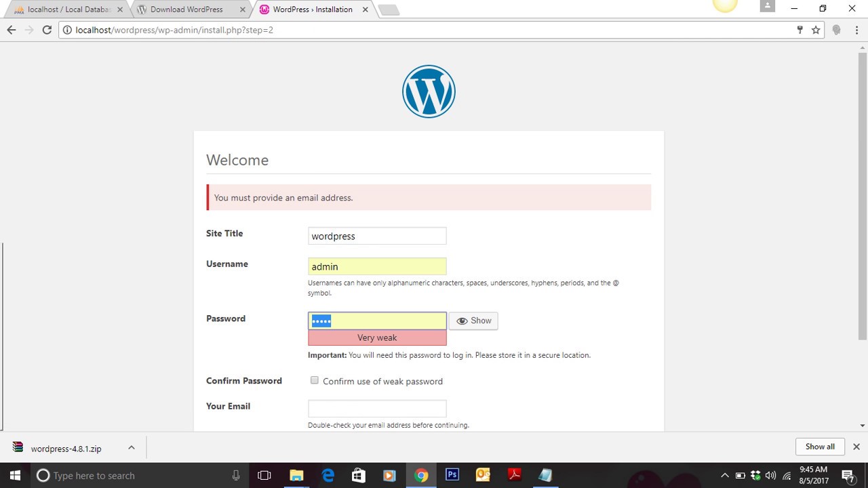Open File Explorer from taskbar
Screen dimensions: 868x488
coord(296,475)
